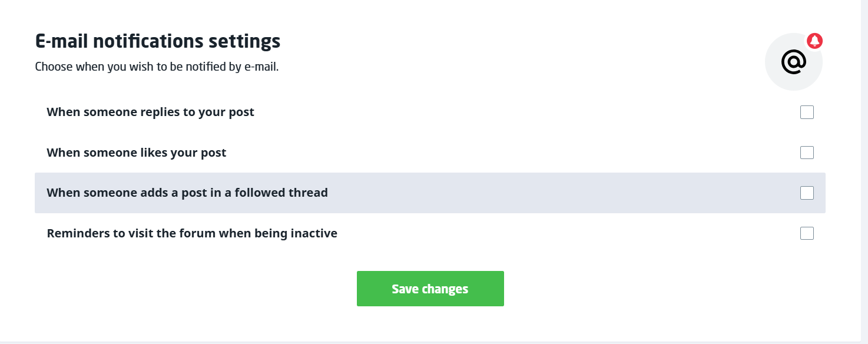Image resolution: width=868 pixels, height=344 pixels.
Task: Click 'When someone replies to your post' label
Action: [x=150, y=112]
